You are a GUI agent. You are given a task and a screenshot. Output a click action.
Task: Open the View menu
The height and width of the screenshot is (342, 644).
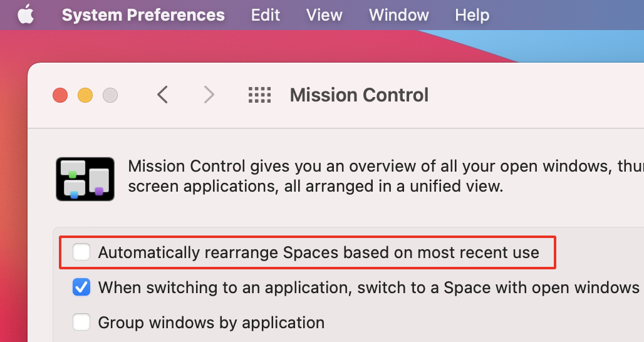pyautogui.click(x=325, y=15)
